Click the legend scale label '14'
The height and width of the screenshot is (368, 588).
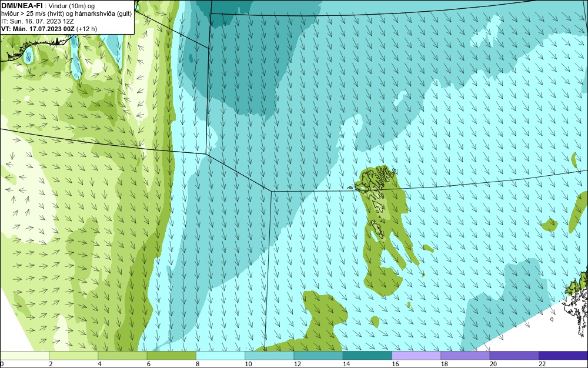click(x=346, y=364)
